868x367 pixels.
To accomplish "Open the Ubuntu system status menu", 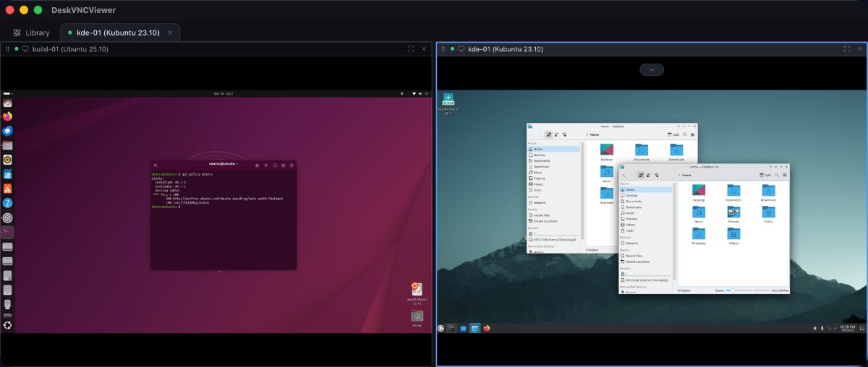I will [x=419, y=94].
